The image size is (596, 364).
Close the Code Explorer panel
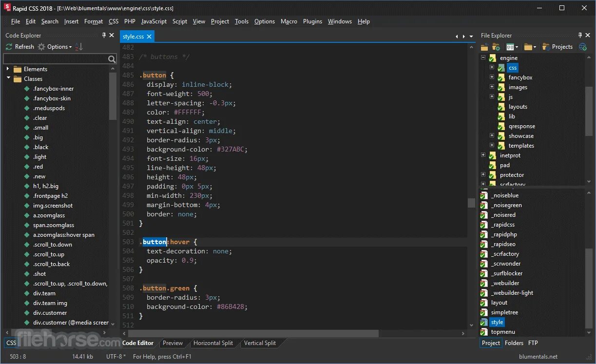(112, 35)
